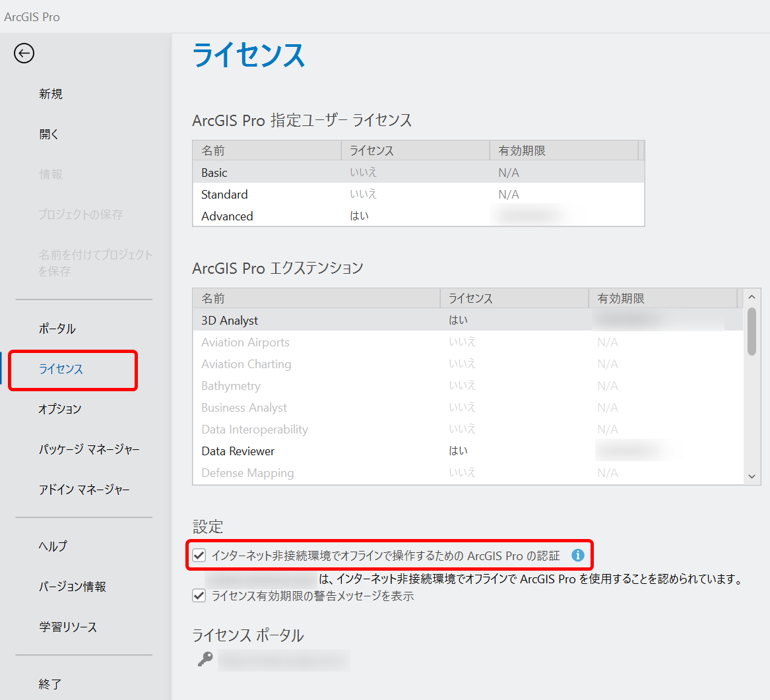Open the 新規 menu item

51,94
